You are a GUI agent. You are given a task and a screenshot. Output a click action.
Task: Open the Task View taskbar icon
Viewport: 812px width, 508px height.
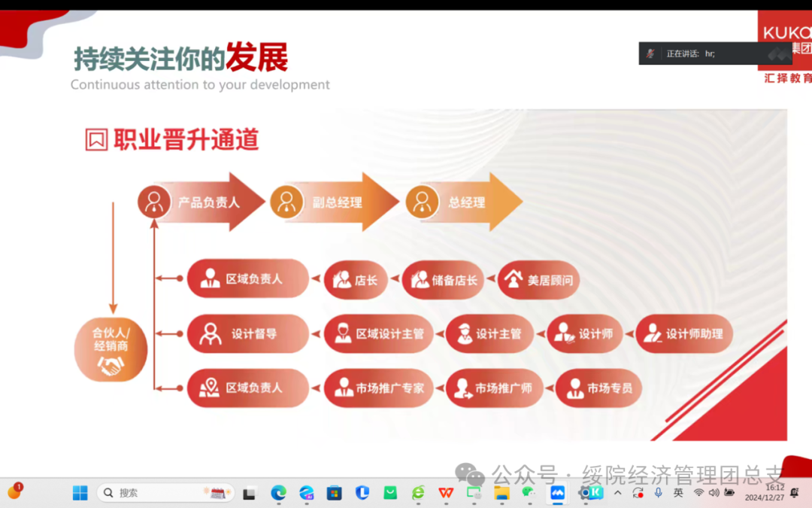(x=250, y=493)
